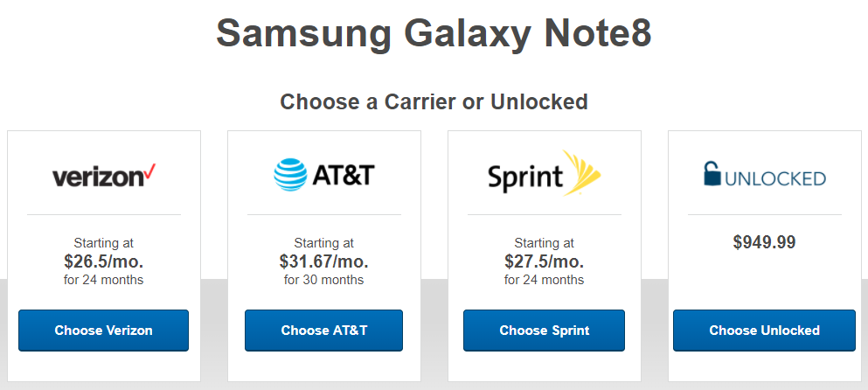Select the $949.99 unlocked price
The image size is (868, 390).
tap(765, 242)
